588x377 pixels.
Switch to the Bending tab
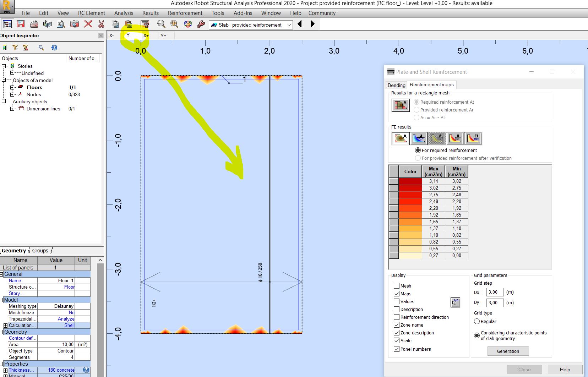(396, 85)
